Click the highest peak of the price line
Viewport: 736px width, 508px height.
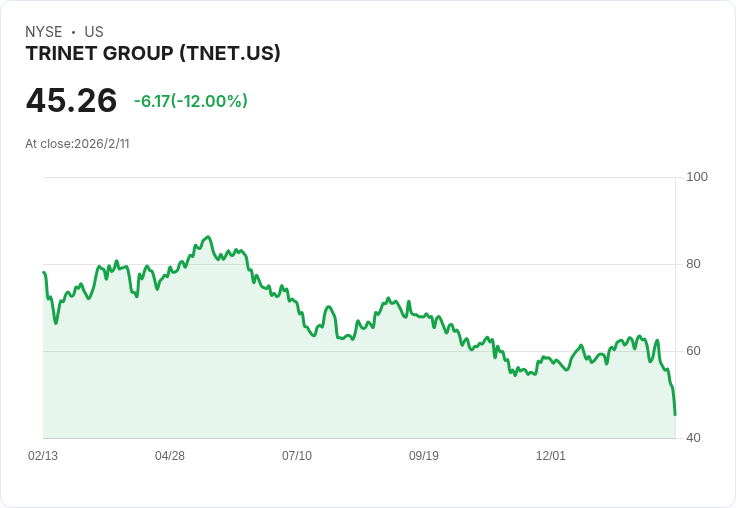(208, 237)
